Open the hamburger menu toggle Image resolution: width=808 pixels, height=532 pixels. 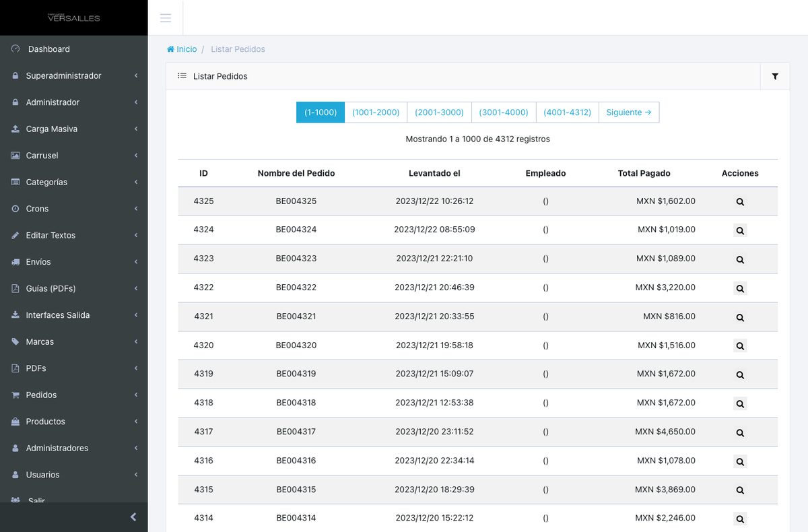click(165, 18)
